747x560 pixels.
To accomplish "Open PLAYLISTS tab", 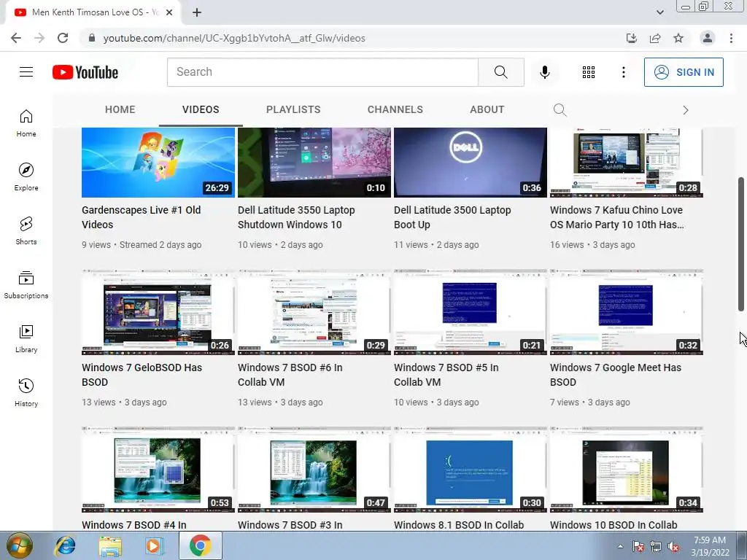I will click(293, 109).
